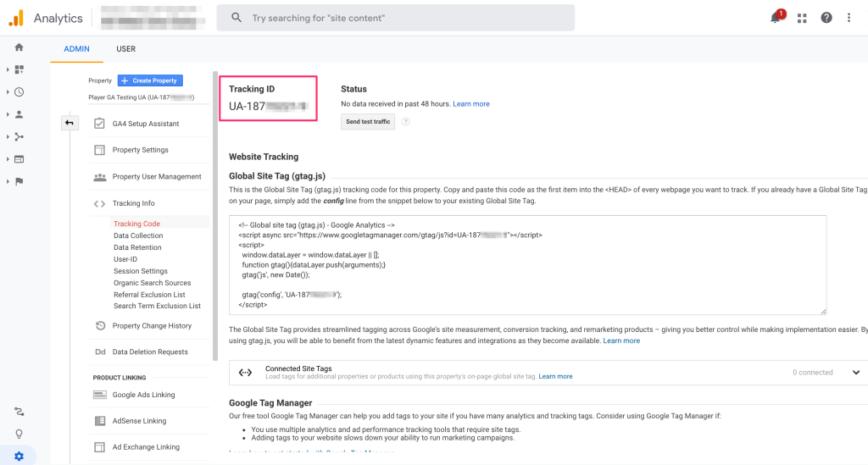Switch to the USER tab
This screenshot has width=868, height=465.
[125, 48]
